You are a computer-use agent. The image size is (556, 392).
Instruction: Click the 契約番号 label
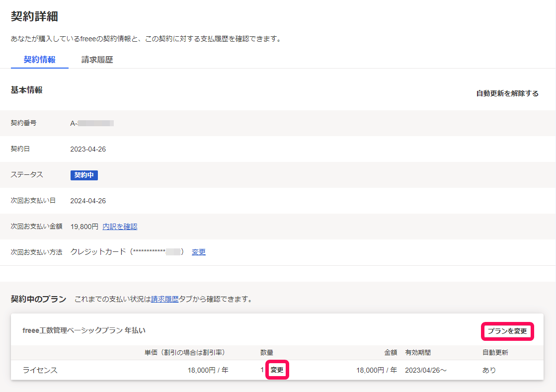coord(23,123)
